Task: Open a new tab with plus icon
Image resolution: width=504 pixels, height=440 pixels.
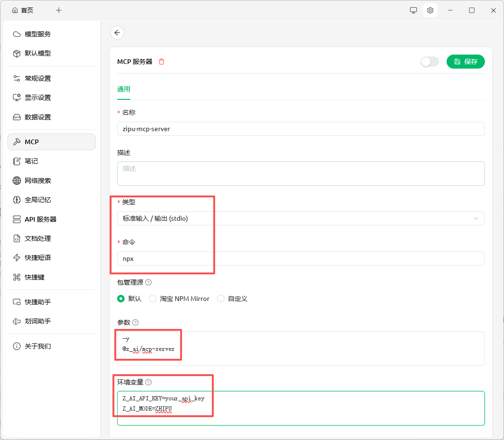Action: (x=59, y=10)
